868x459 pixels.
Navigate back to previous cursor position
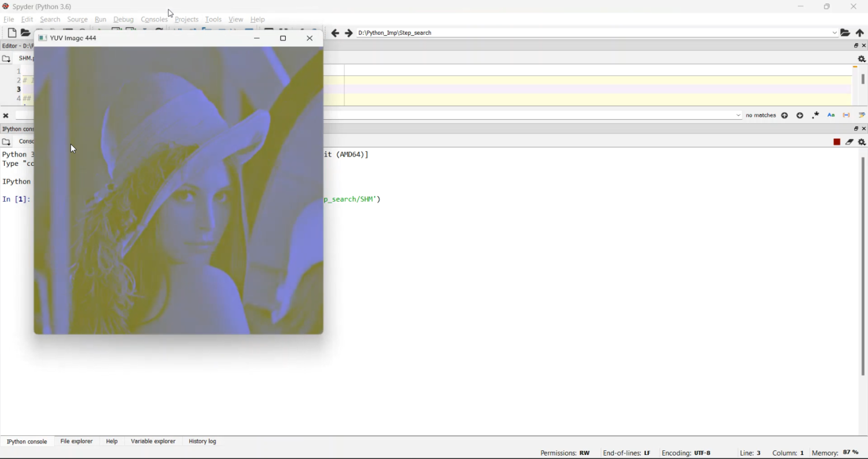[335, 34]
